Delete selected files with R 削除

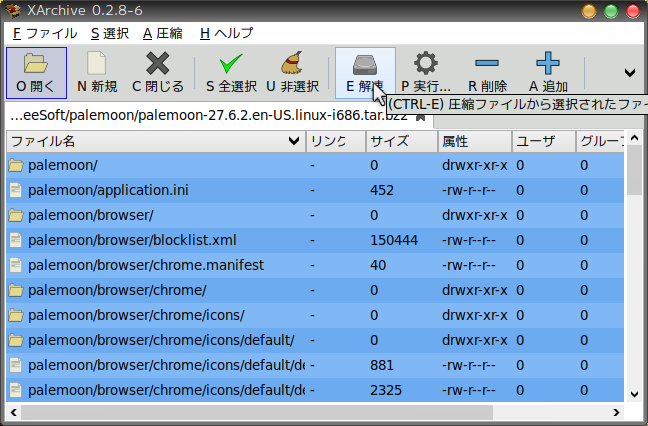point(487,73)
